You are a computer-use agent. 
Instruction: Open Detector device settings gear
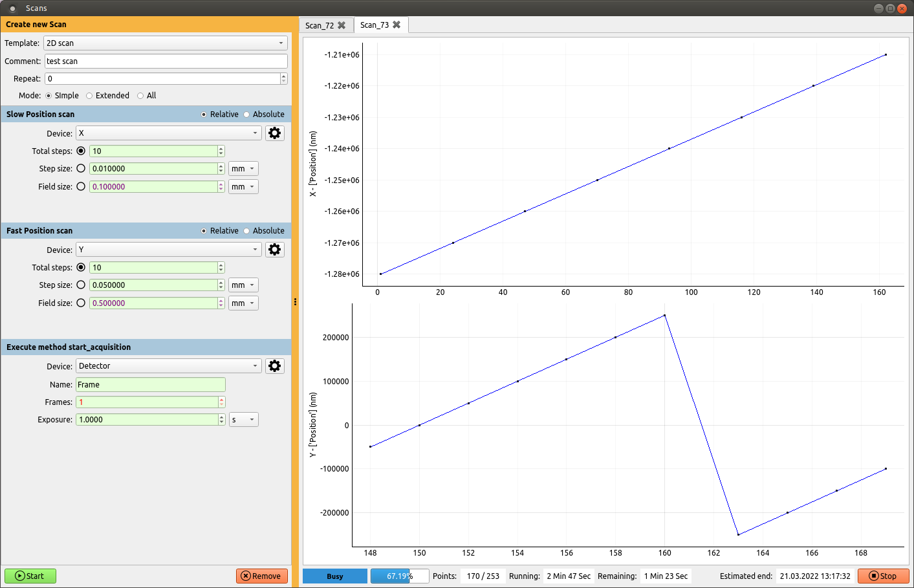275,366
